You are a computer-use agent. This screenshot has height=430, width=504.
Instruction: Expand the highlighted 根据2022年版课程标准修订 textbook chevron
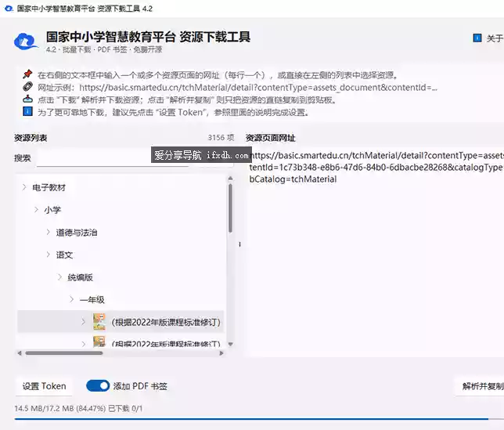83,322
